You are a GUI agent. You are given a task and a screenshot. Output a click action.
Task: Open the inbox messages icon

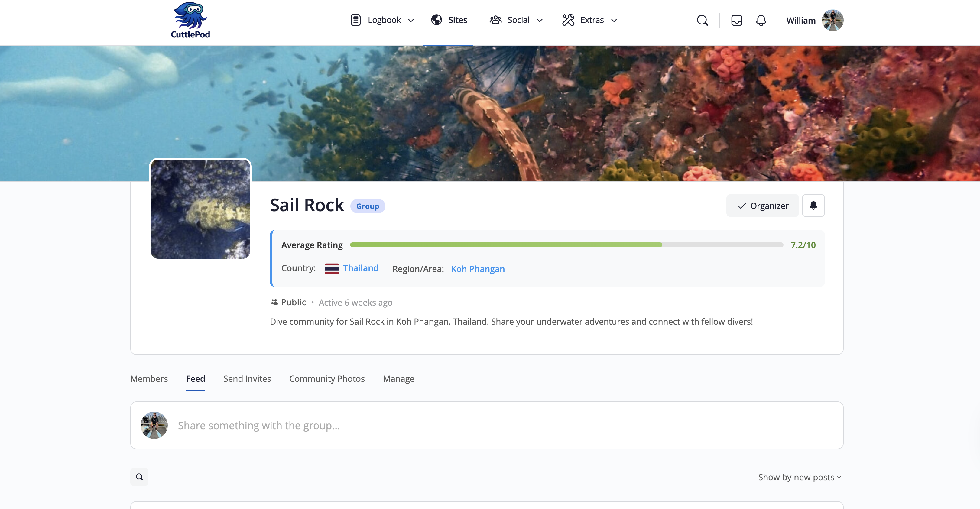tap(737, 20)
